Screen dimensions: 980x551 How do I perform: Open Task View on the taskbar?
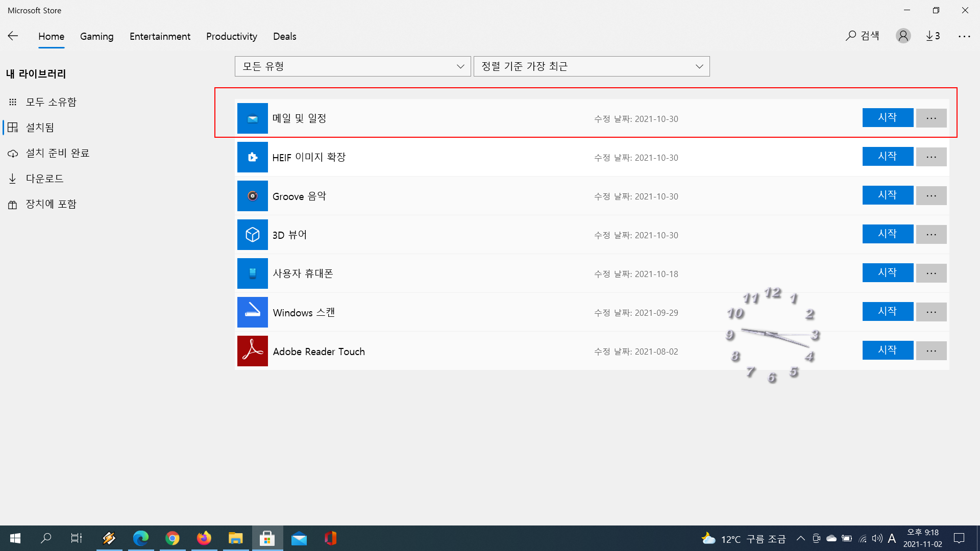77,538
